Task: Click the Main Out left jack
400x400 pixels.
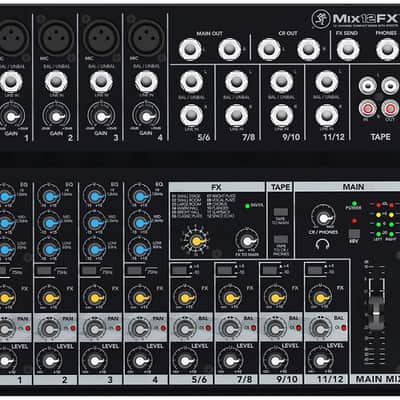Action: (190, 49)
